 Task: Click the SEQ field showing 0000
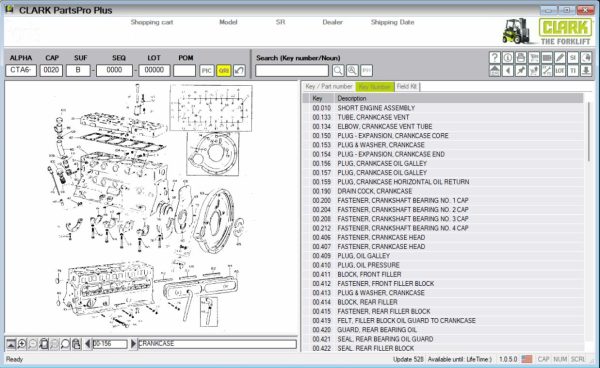(114, 70)
